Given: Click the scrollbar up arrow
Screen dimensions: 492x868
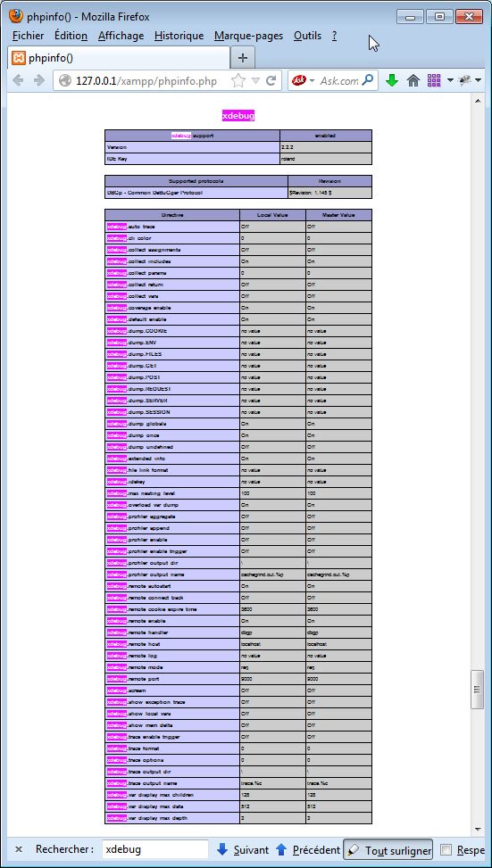Looking at the screenshot, I should [x=477, y=101].
